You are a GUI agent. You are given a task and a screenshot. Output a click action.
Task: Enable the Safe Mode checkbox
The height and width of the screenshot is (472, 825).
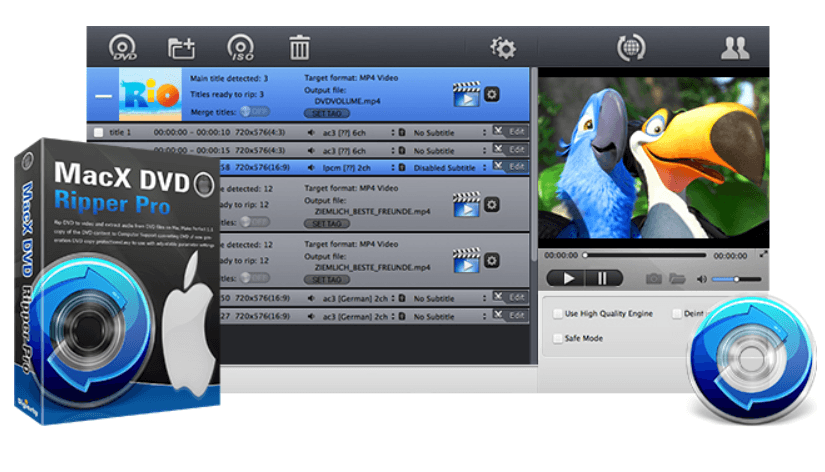(x=557, y=338)
